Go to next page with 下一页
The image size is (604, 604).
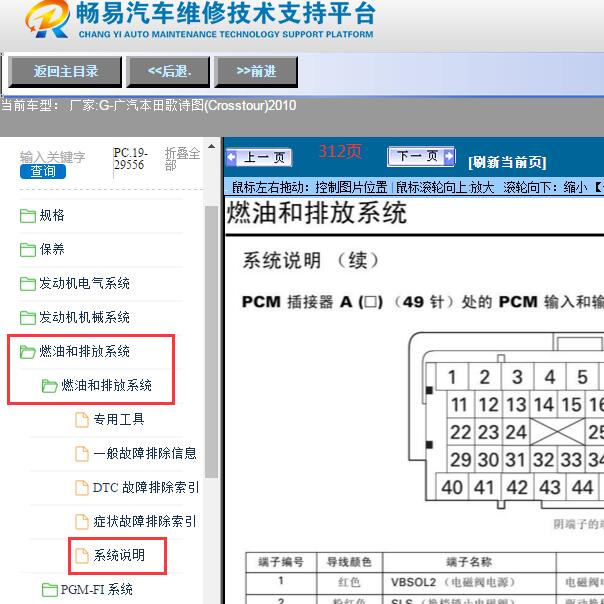click(421, 156)
